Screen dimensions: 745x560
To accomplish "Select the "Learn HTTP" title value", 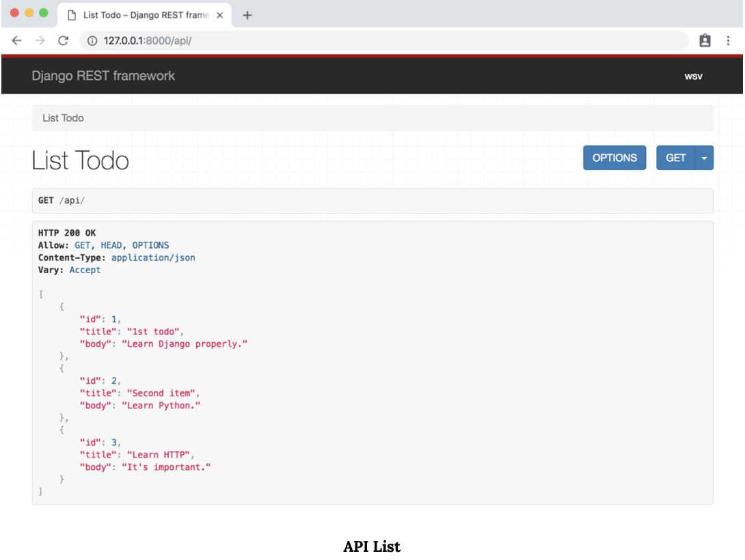I will point(158,455).
